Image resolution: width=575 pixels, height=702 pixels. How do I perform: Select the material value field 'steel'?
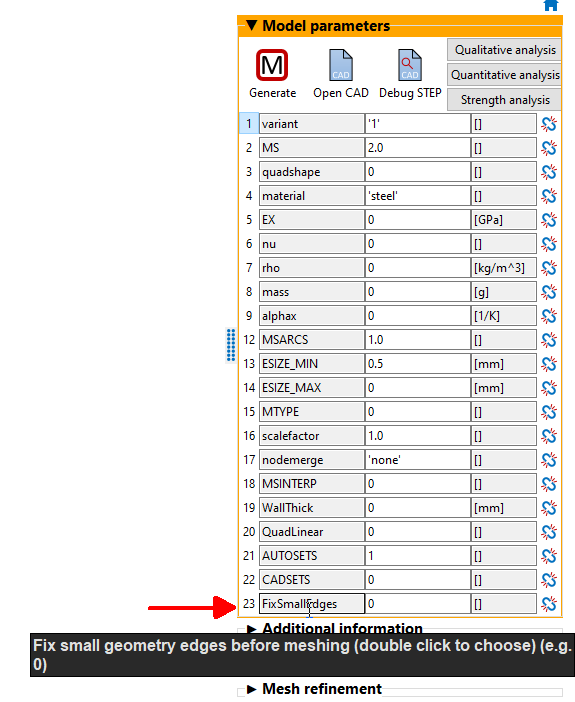click(417, 196)
